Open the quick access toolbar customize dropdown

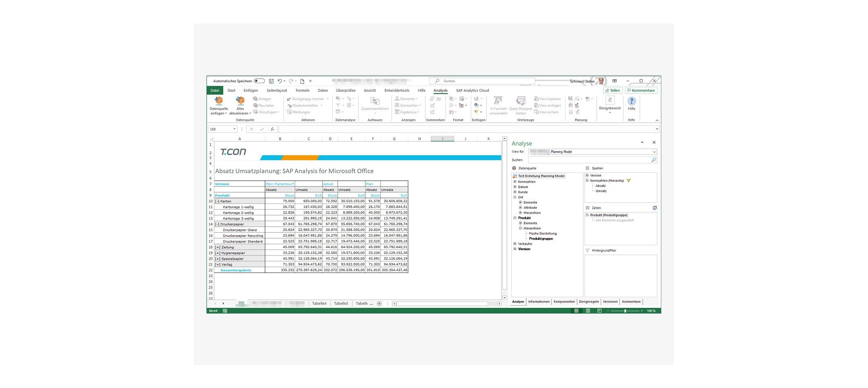tap(310, 81)
